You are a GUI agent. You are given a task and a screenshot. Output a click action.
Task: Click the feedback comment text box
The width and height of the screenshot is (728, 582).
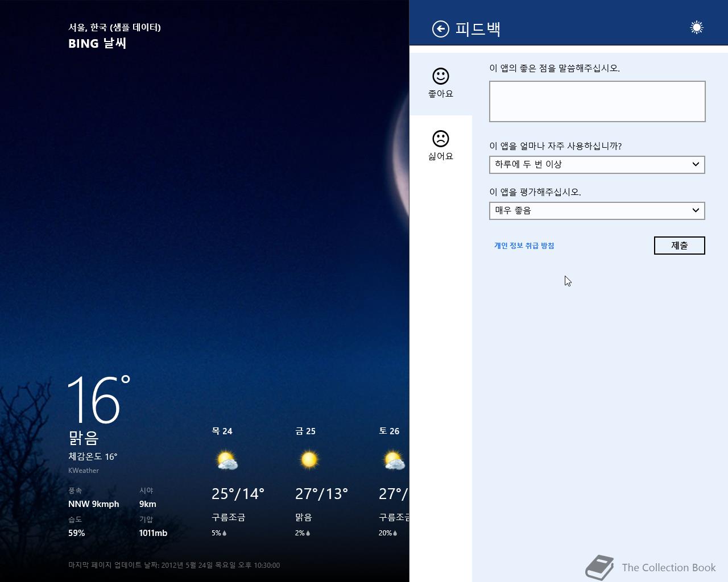[x=597, y=101]
